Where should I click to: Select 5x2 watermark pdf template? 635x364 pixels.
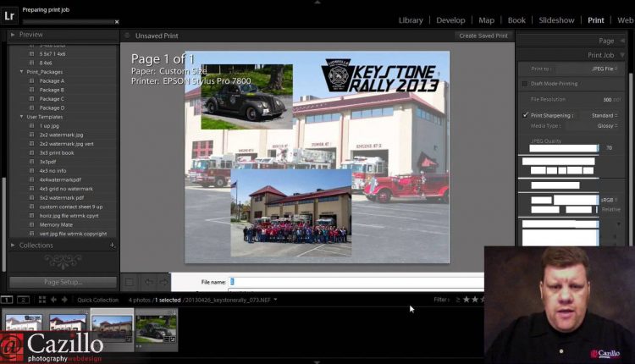click(62, 197)
